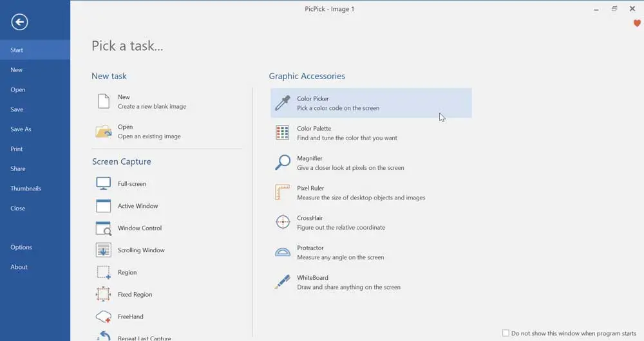This screenshot has height=341, width=644.
Task: Click the WhiteBoard pen icon
Action: 283,282
